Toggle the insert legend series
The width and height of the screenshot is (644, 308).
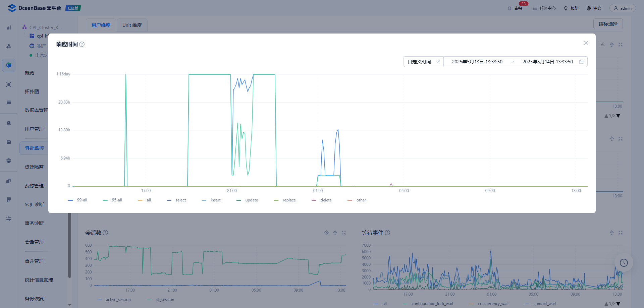tap(211, 200)
